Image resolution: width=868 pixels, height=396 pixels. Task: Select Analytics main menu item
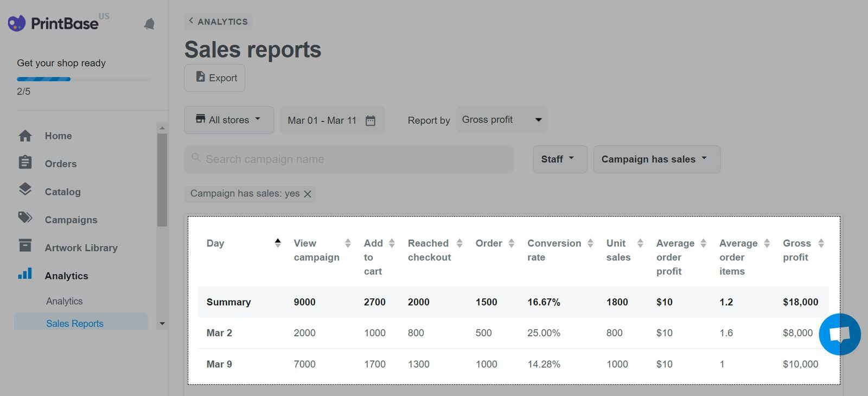coord(66,276)
